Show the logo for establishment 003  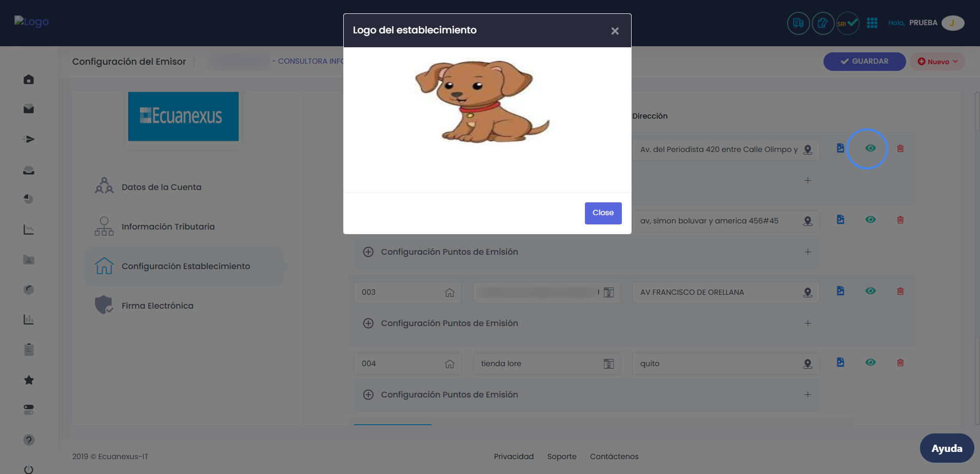(870, 291)
